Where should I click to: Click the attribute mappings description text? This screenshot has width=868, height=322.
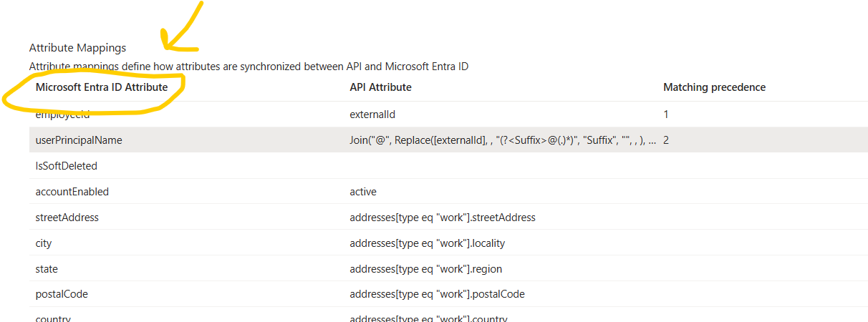coord(249,67)
